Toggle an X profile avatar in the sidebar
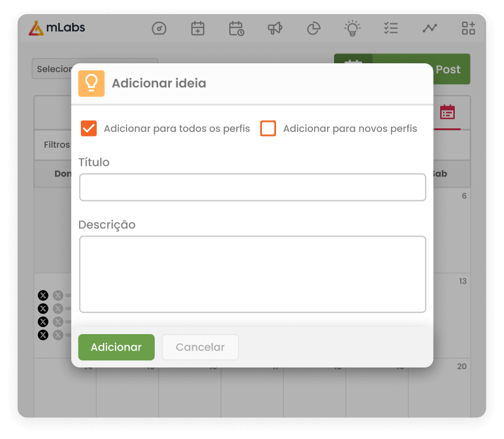This screenshot has height=439, width=504. tap(43, 295)
